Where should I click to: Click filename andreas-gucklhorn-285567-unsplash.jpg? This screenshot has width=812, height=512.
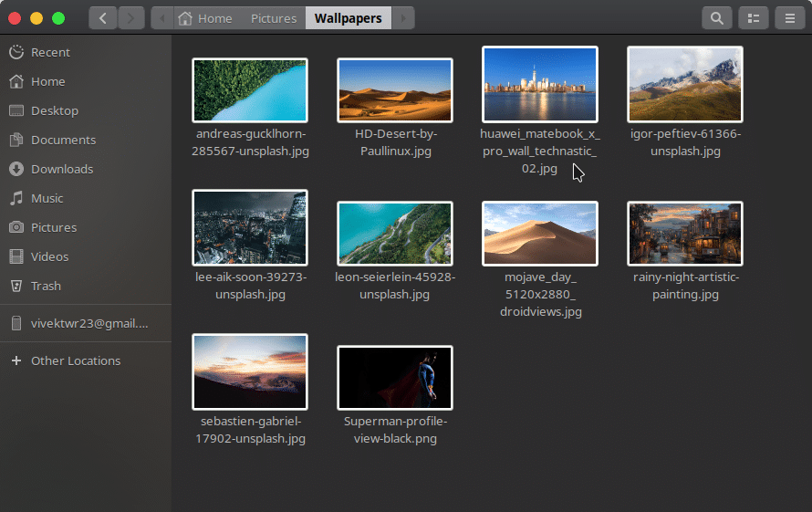(x=251, y=142)
